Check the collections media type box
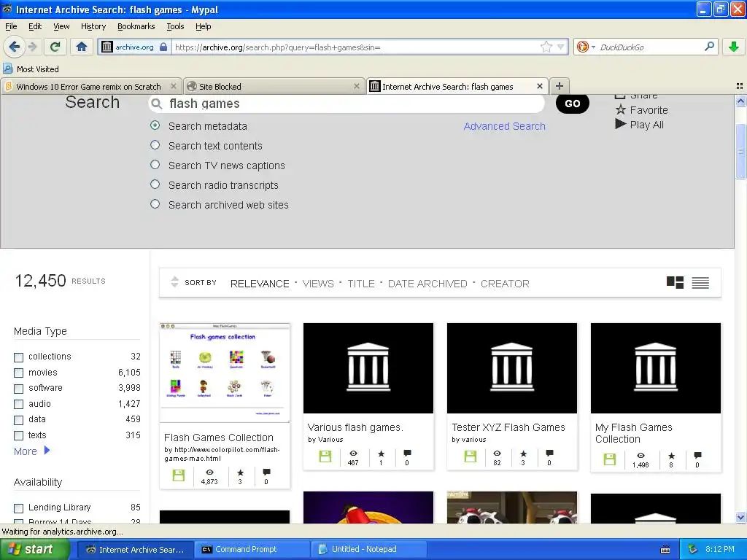The image size is (747, 560). pyautogui.click(x=18, y=357)
